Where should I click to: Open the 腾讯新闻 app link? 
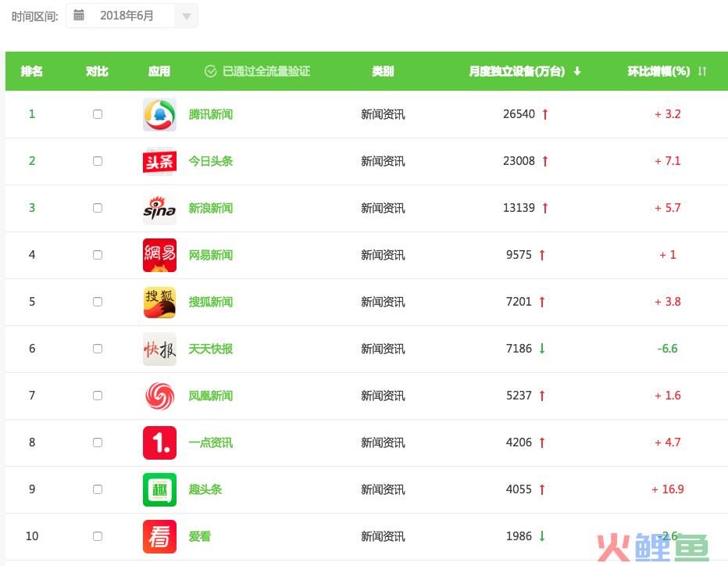(211, 114)
